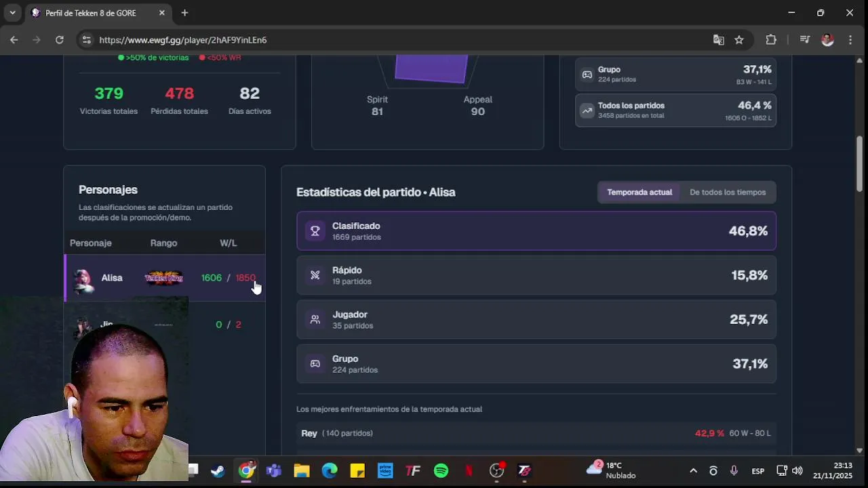The image size is (868, 488).
Task: Open Chrome three-dot menu
Action: (x=850, y=40)
